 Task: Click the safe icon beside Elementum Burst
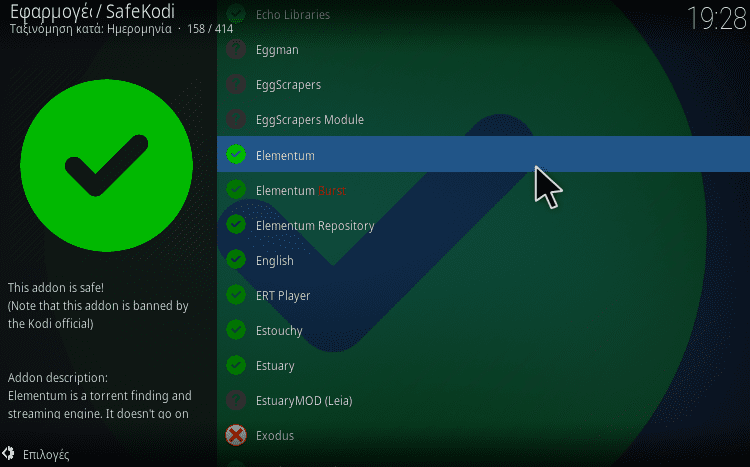click(236, 189)
